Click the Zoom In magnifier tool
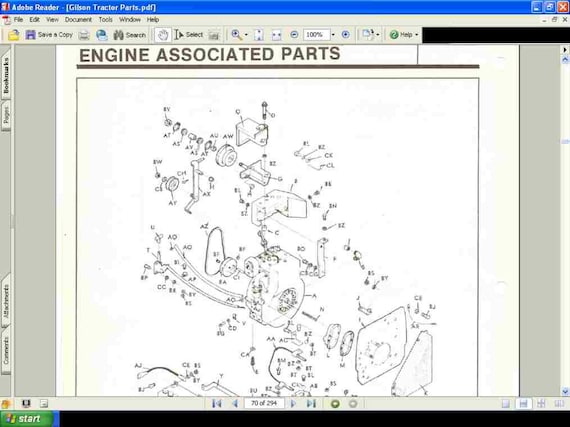Screen dimensions: 570x427 236,35
